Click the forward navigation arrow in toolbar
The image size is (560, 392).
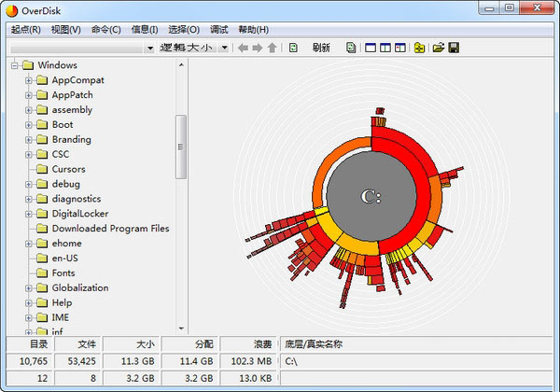257,48
